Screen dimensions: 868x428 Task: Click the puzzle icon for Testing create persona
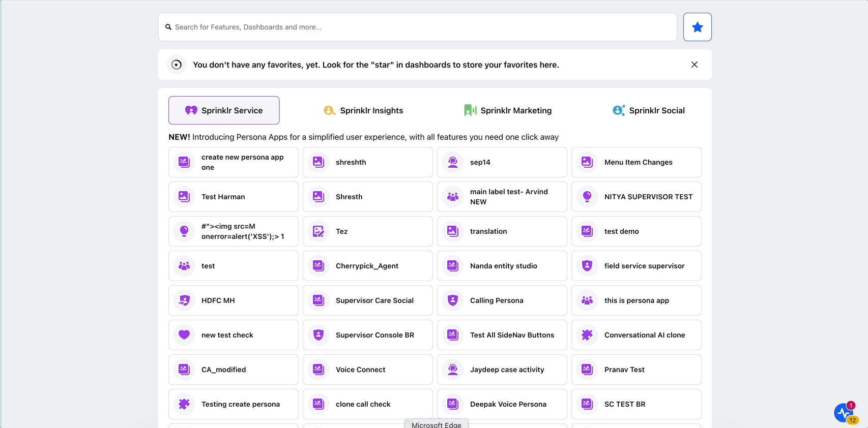(x=184, y=404)
